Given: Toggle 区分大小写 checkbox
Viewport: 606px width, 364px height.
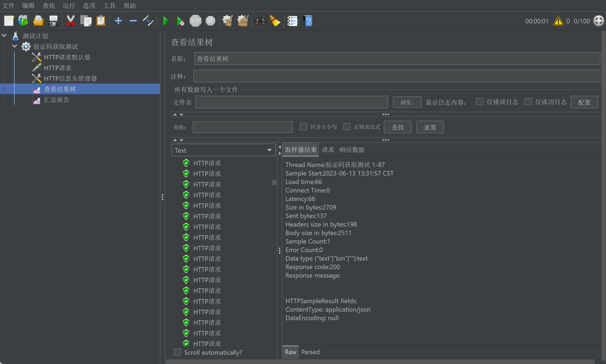Looking at the screenshot, I should tap(303, 127).
